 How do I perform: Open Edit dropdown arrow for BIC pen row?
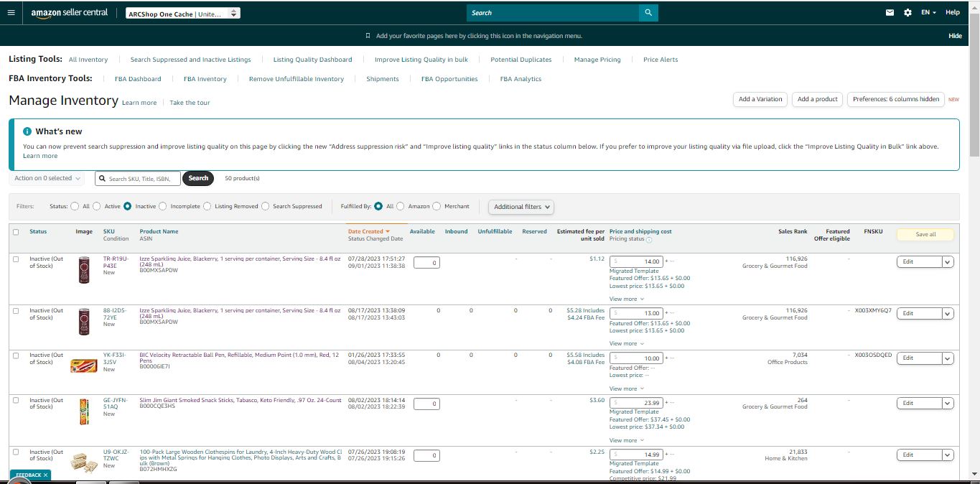[x=947, y=358]
